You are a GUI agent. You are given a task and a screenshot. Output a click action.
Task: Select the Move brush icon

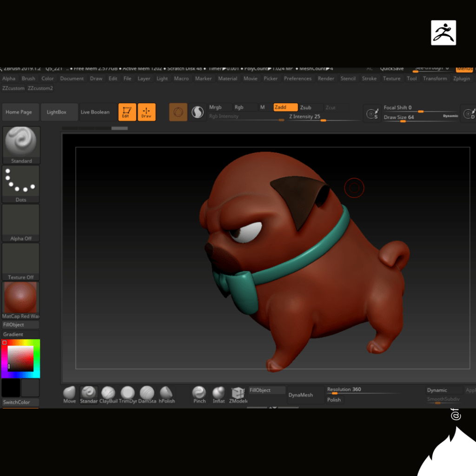69,393
